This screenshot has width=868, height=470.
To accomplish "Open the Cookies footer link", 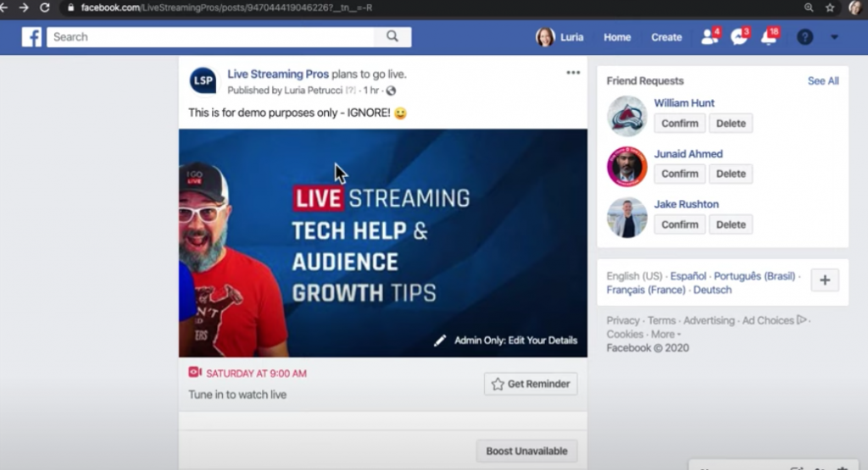I will click(625, 334).
